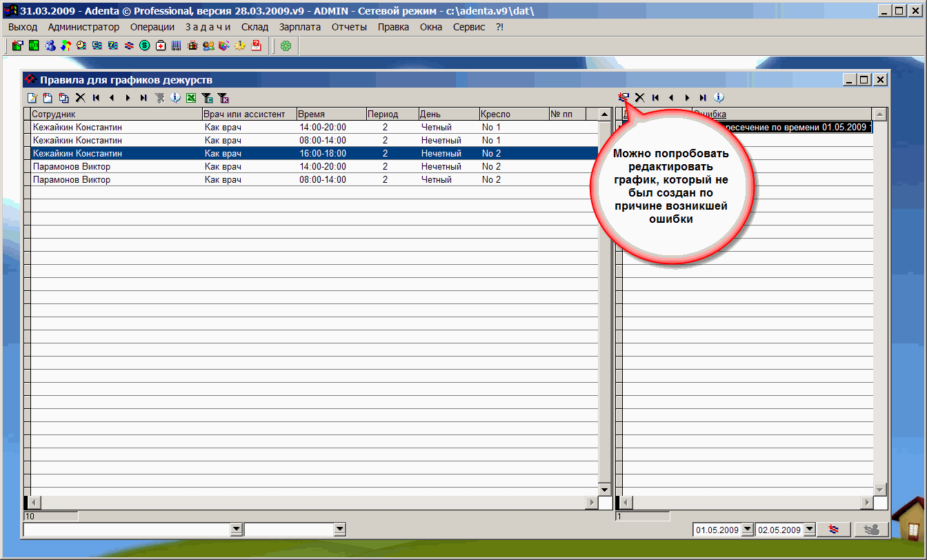Delete the selected rule with the X icon
The width and height of the screenshot is (927, 560).
click(80, 98)
